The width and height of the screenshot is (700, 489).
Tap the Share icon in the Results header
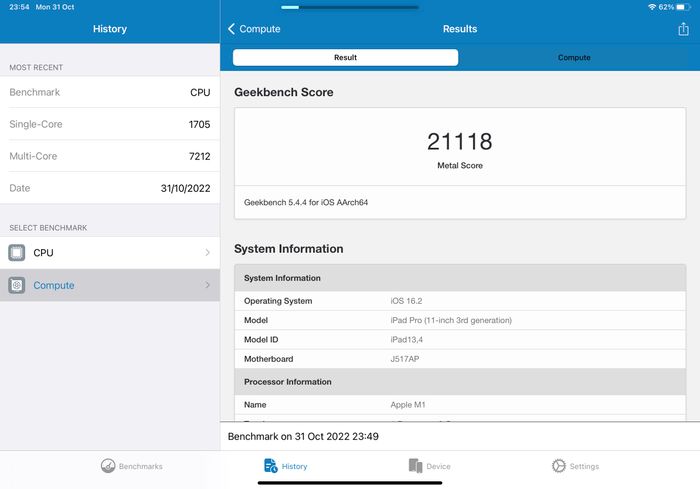click(x=683, y=29)
